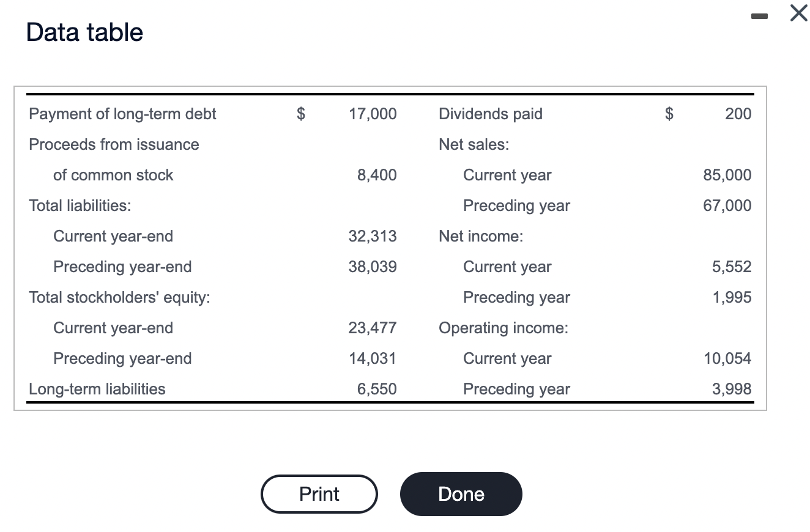Image resolution: width=810 pixels, height=532 pixels.
Task: Minimize the Data table dialog
Action: [759, 17]
